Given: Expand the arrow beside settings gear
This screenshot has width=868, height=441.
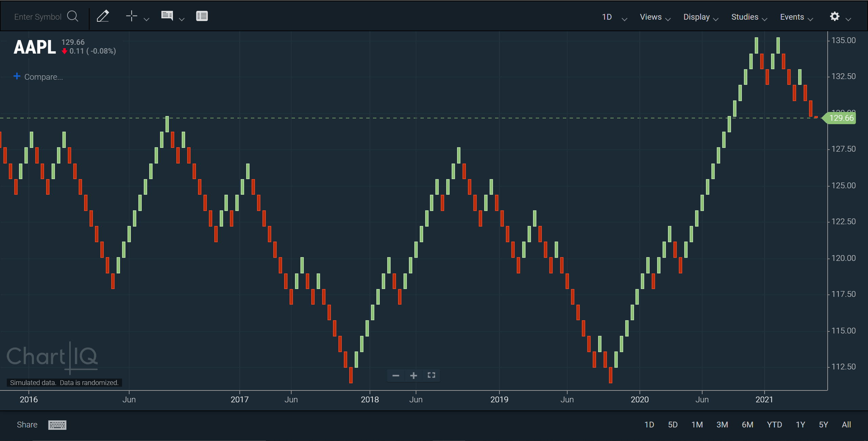Looking at the screenshot, I should coord(848,19).
